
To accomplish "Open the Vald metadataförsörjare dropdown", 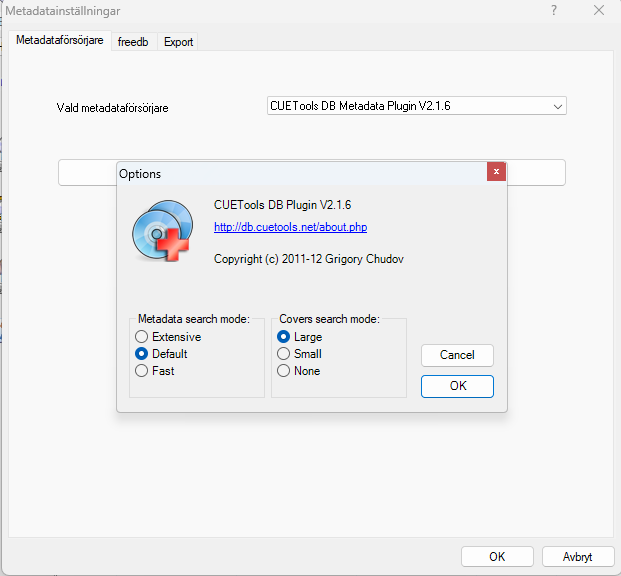I will point(417,106).
